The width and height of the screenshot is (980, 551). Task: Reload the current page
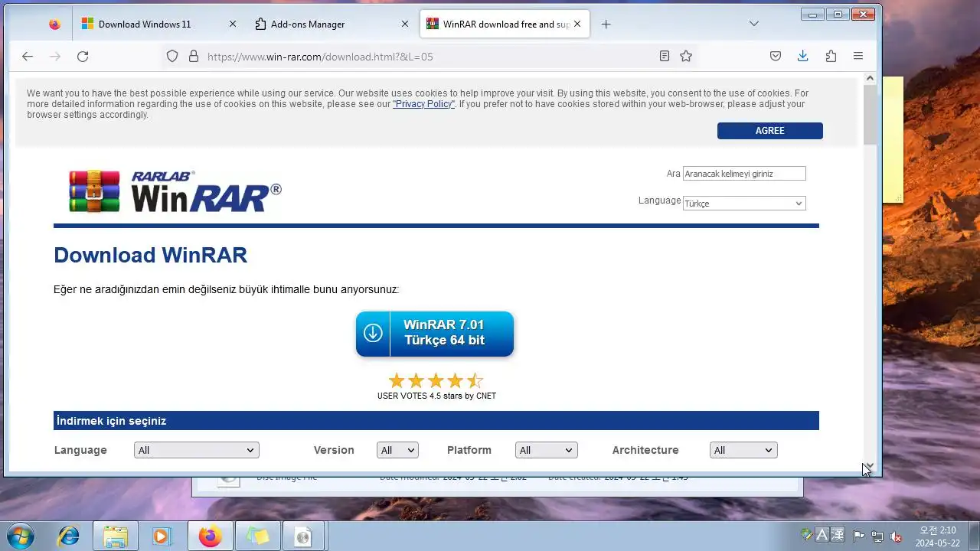click(x=83, y=57)
